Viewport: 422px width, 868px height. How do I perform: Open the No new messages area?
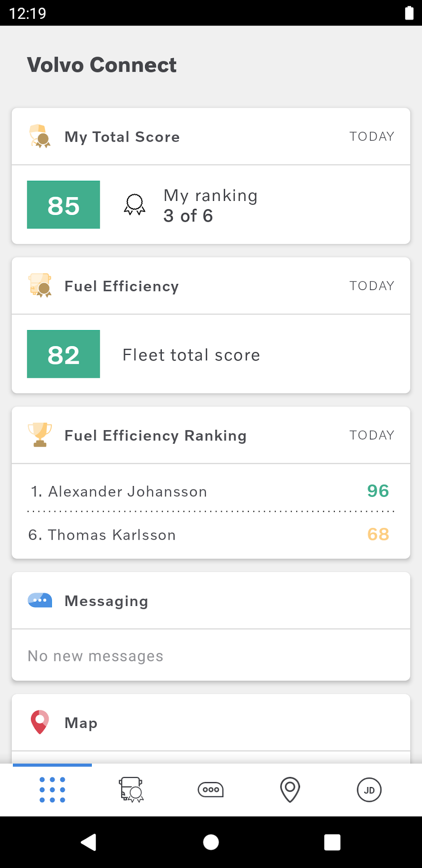tap(96, 655)
